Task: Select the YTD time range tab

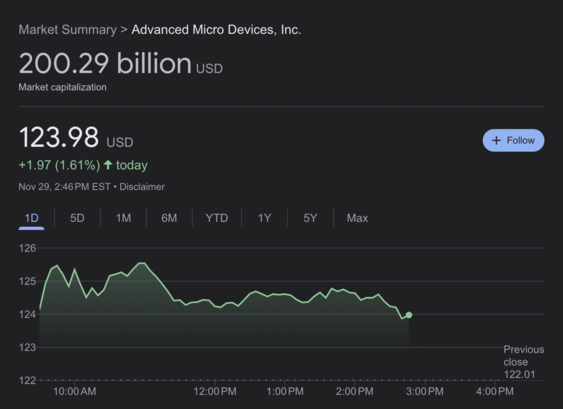Action: coord(217,218)
